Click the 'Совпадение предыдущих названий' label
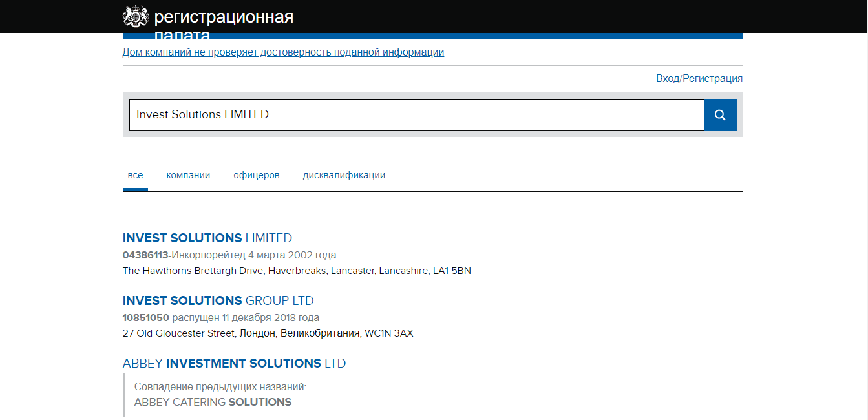Screen dimensions: 868x420 (220, 386)
